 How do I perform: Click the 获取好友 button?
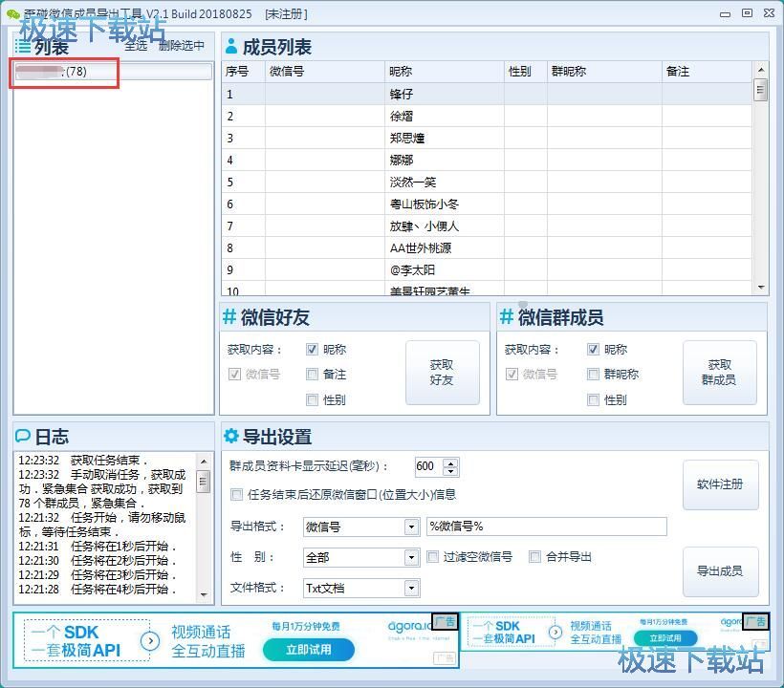coord(442,373)
